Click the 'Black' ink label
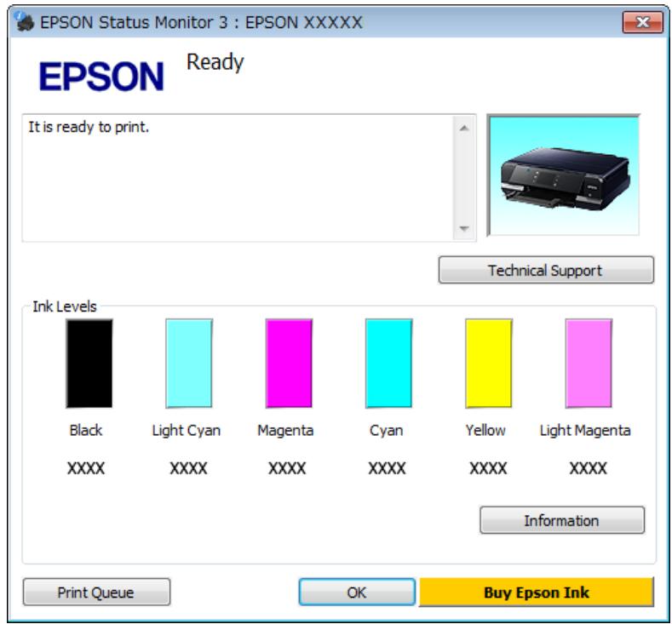The width and height of the screenshot is (672, 624). [x=86, y=430]
